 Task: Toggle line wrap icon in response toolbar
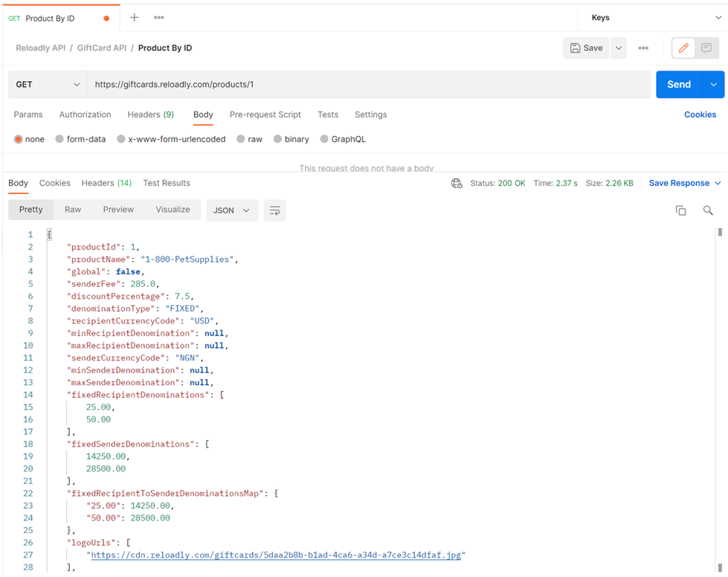point(275,210)
